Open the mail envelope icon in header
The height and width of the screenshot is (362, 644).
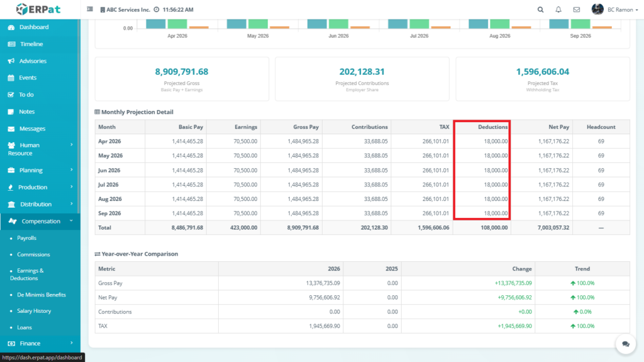tap(576, 9)
